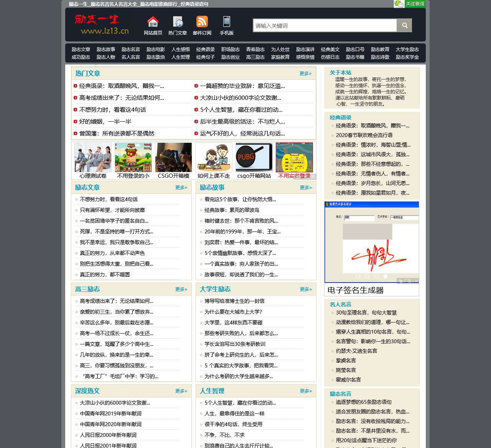Open article 曾国藩：所有逆袭都不是偶然
The image size is (491, 448).
point(117,134)
